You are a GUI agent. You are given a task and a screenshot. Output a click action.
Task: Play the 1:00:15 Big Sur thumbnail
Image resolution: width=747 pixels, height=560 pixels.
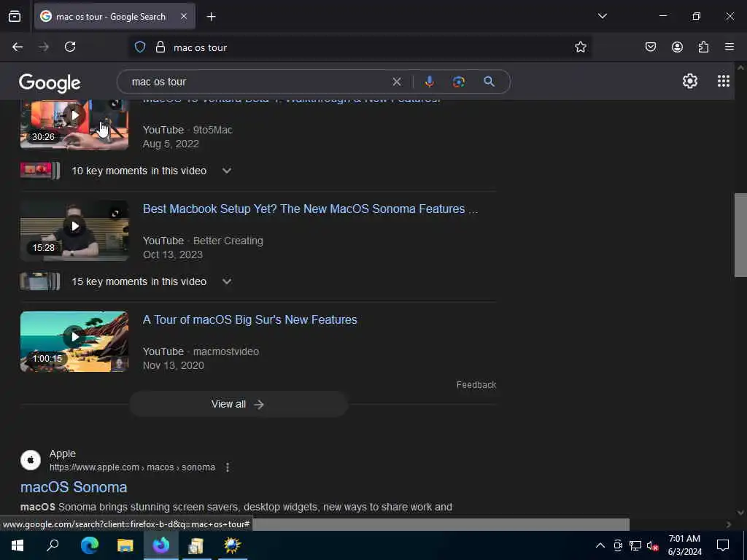(74, 342)
